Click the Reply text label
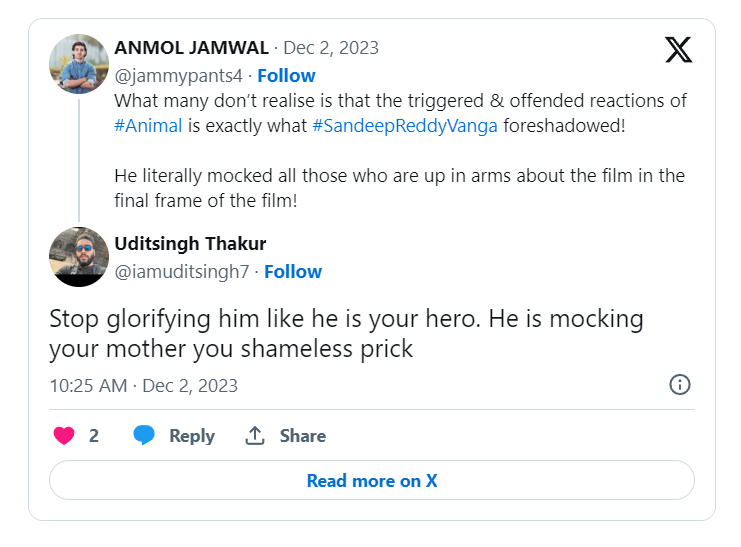The image size is (741, 547). (192, 436)
